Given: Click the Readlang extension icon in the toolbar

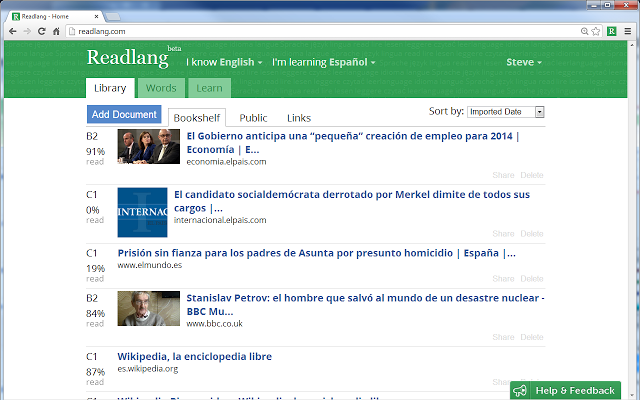Looking at the screenshot, I should pos(611,32).
